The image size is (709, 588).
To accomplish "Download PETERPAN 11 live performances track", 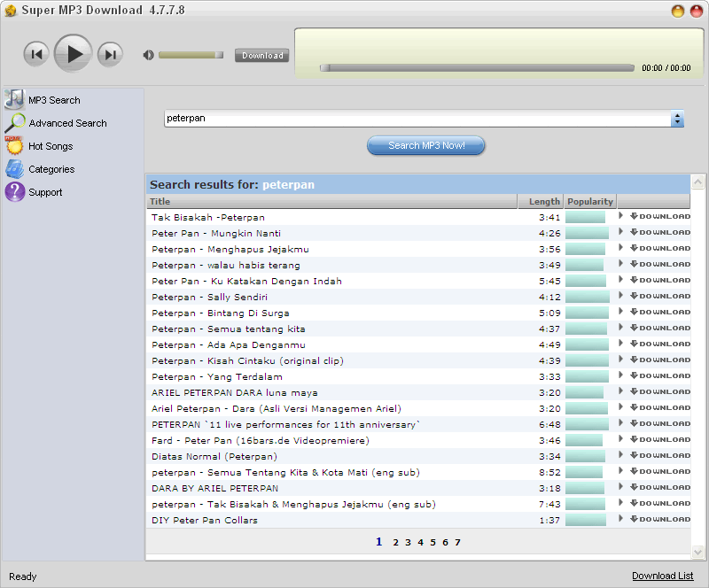I will (x=660, y=423).
